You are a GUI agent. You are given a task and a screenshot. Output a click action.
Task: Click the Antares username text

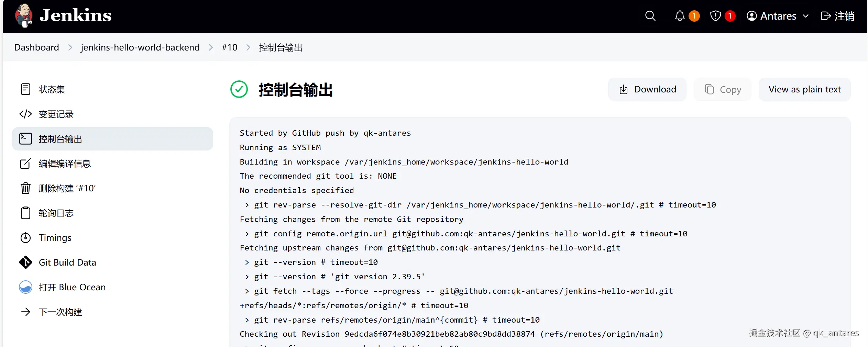tap(778, 16)
